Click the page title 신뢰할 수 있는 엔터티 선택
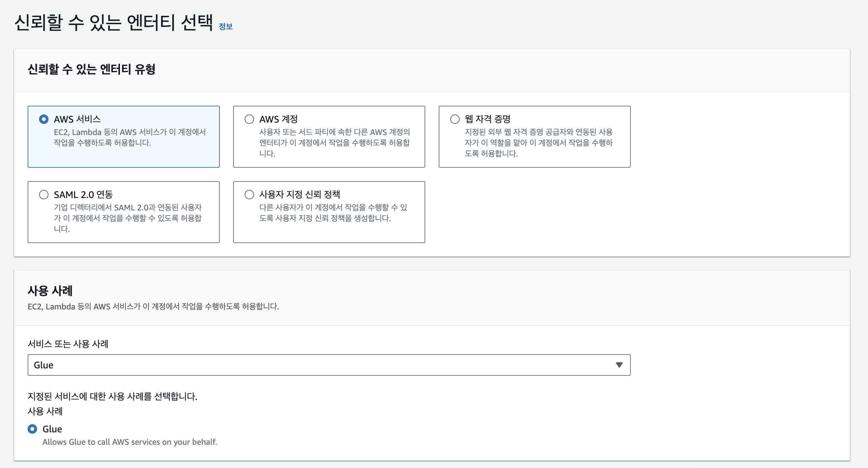 pos(114,23)
